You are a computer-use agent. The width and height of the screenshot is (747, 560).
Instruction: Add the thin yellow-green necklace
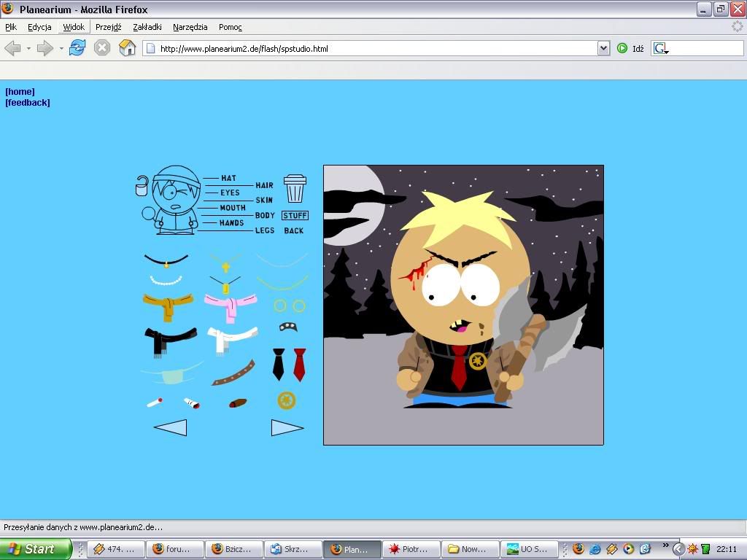click(x=282, y=282)
